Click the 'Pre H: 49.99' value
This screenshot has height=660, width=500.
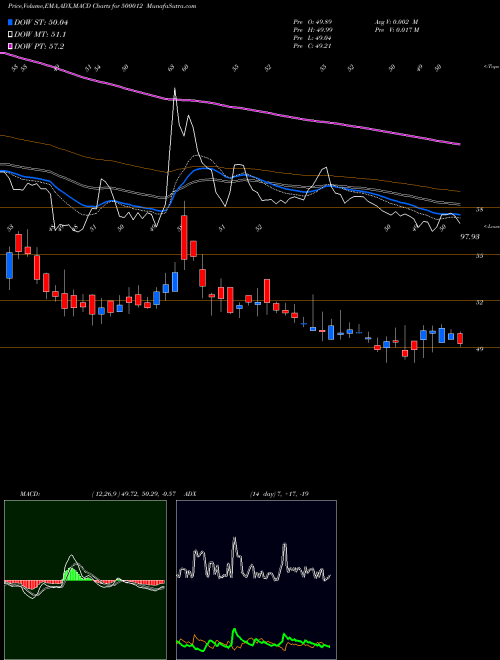click(312, 30)
